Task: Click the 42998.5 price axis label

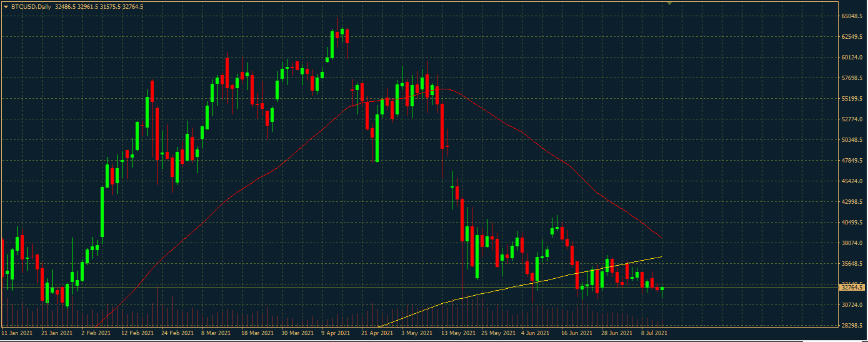Action: [852, 202]
